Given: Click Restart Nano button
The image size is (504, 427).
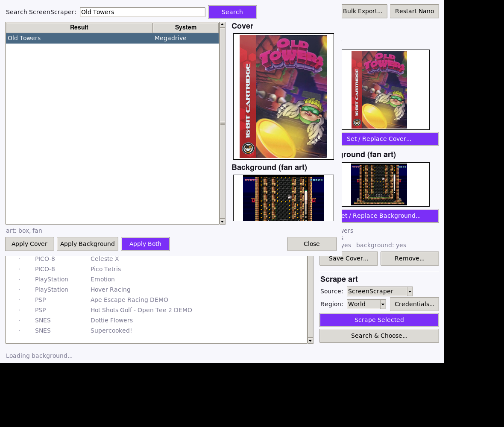Looking at the screenshot, I should click(x=414, y=11).
